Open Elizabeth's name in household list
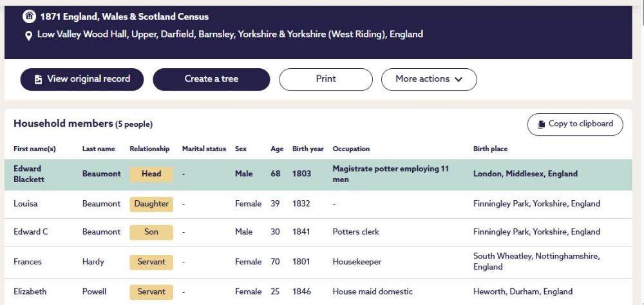The image size is (644, 305). [30, 291]
